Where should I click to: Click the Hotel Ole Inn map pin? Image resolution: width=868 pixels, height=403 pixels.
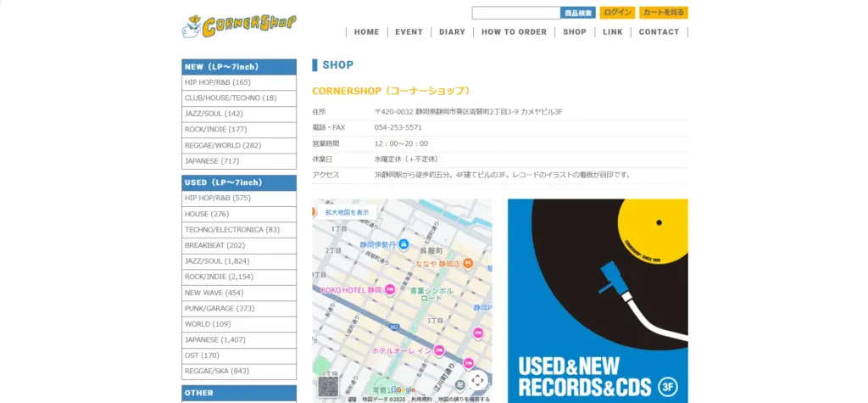click(x=438, y=350)
